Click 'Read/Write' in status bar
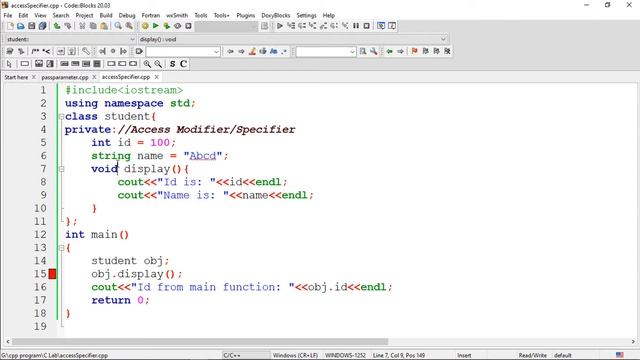Image resolution: width=640 pixels, height=360 pixels. point(532,355)
